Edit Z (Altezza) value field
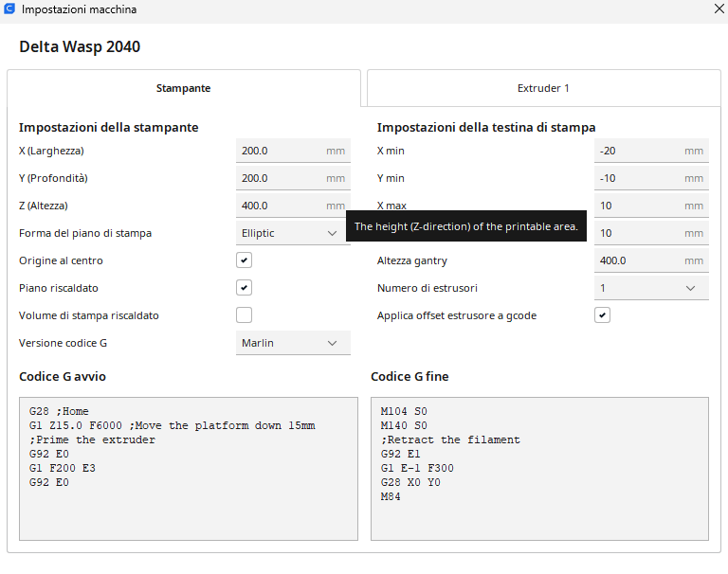728x574 pixels. [x=293, y=206]
